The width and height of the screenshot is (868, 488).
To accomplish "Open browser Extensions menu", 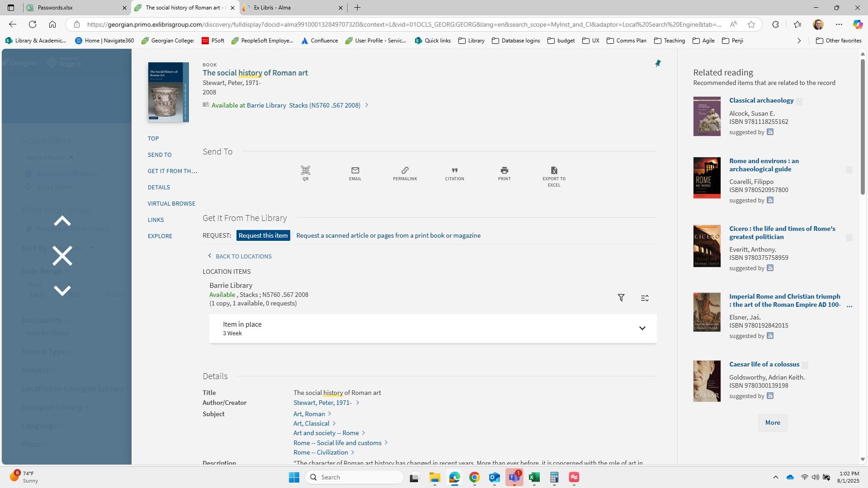I will [x=775, y=24].
